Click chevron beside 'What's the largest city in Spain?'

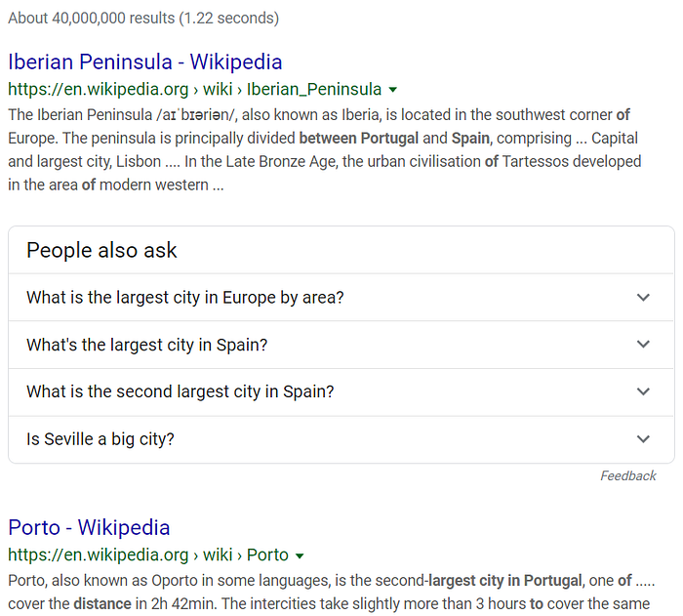pyautogui.click(x=643, y=345)
